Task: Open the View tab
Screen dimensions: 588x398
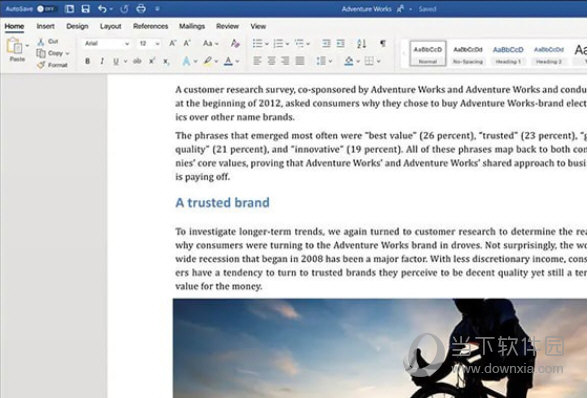Action: pyautogui.click(x=258, y=26)
